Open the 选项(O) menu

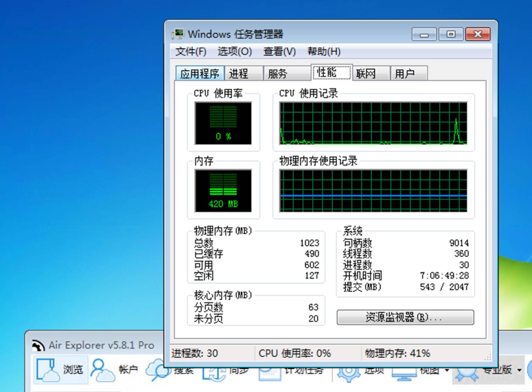click(234, 52)
